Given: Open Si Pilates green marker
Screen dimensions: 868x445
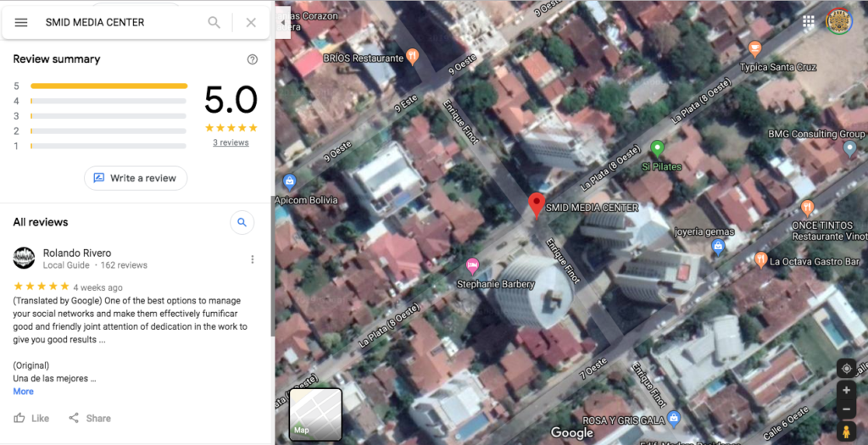Looking at the screenshot, I should 657,149.
